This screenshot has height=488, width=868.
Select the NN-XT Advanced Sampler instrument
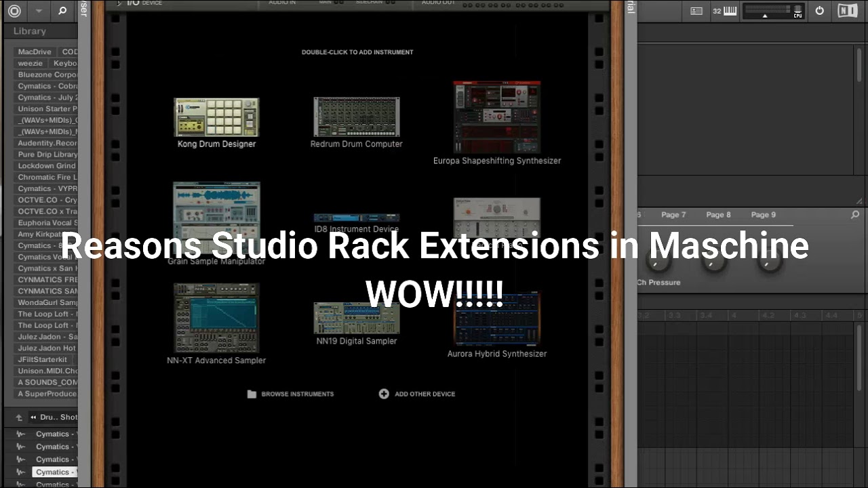[x=216, y=324]
